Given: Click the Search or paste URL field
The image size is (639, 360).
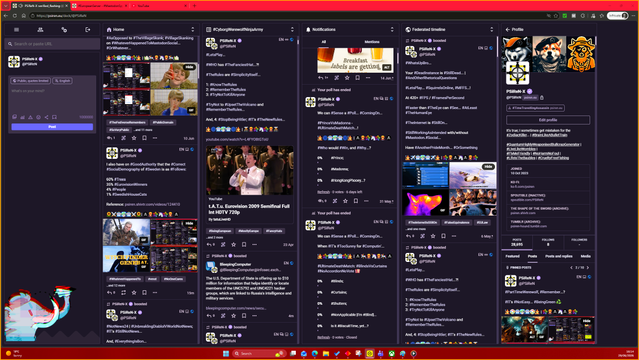Looking at the screenshot, I should [52, 44].
